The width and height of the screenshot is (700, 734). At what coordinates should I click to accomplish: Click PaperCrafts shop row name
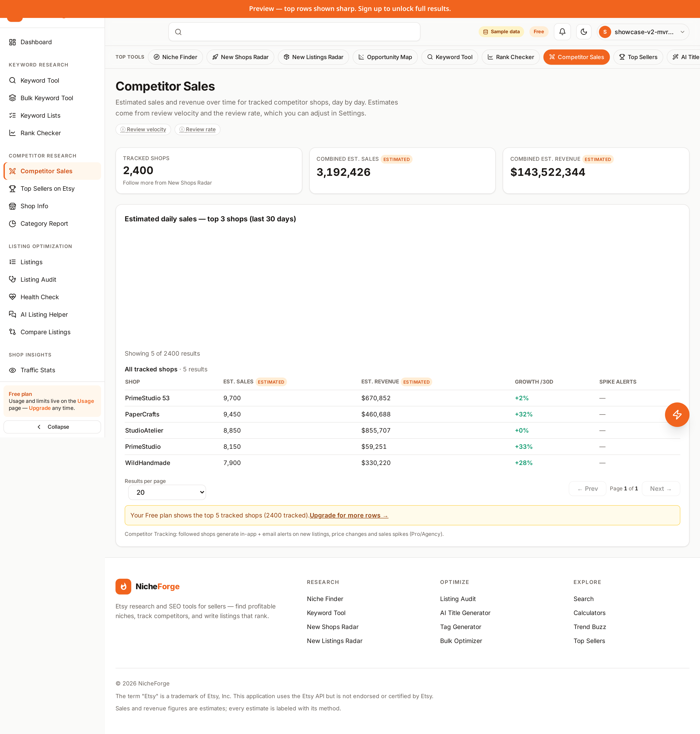click(142, 415)
